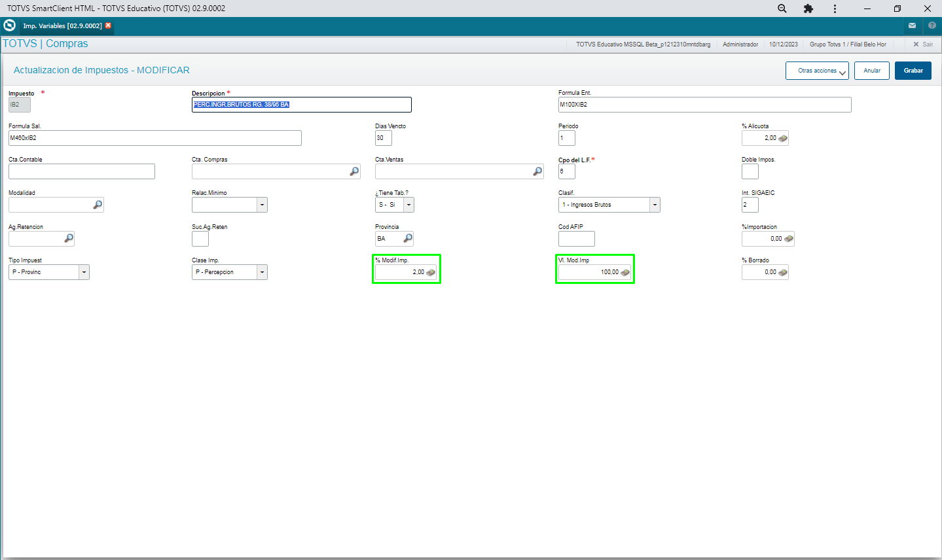Open the Relac.Minimo dropdown
The width and height of the screenshot is (942, 560).
262,205
